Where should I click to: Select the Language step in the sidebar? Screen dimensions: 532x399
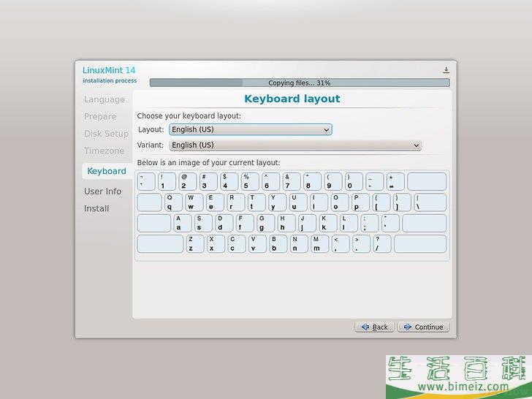pos(104,99)
